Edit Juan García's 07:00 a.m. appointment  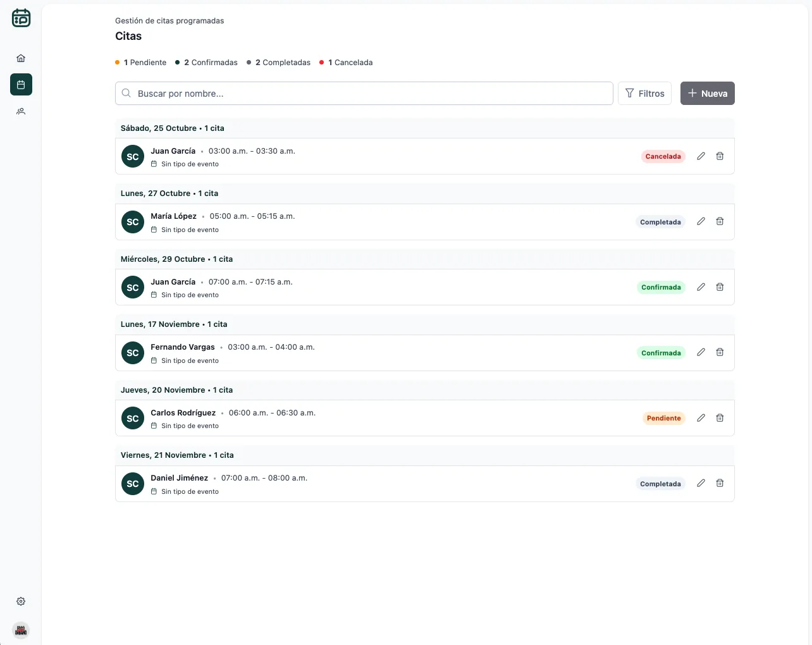[701, 287]
